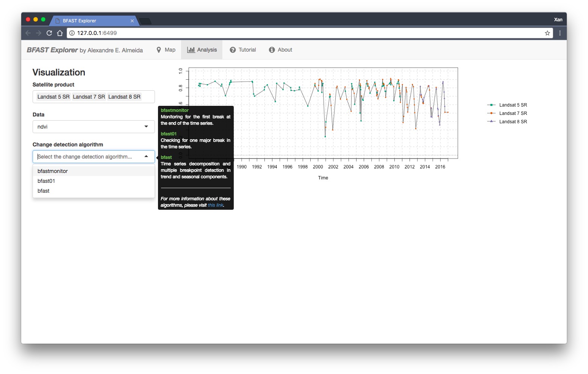
Task: Follow 'this link' in the tooltip
Action: (216, 205)
